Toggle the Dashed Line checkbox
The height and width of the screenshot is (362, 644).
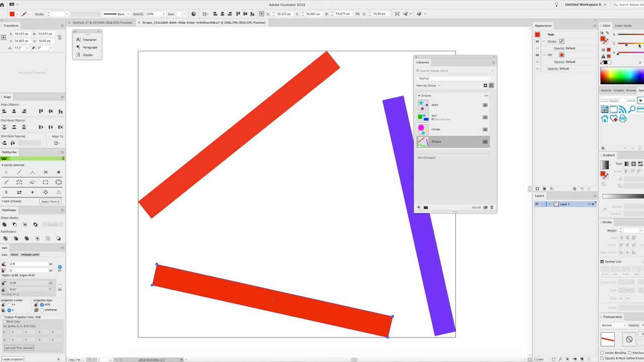click(x=602, y=261)
